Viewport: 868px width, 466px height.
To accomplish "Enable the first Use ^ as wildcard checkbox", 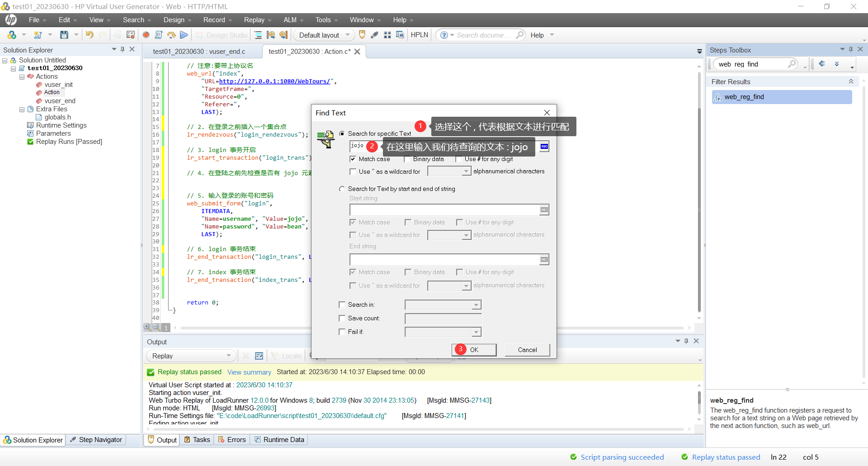I will (x=353, y=171).
